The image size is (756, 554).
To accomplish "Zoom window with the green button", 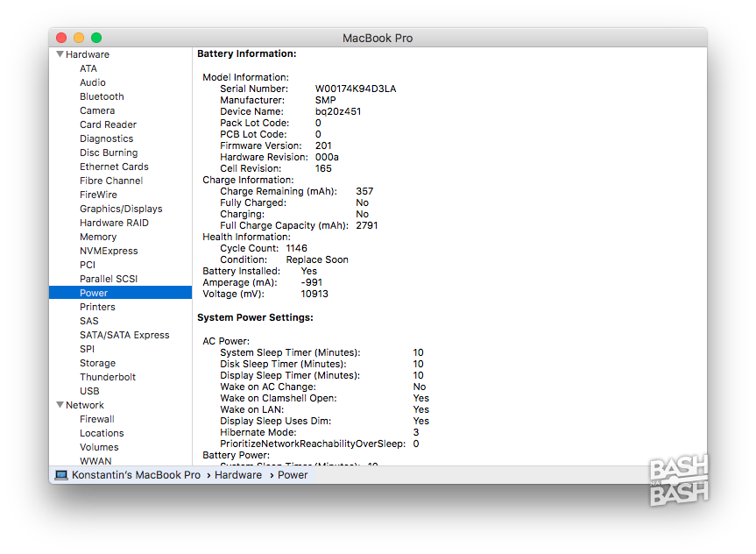I will click(x=96, y=38).
